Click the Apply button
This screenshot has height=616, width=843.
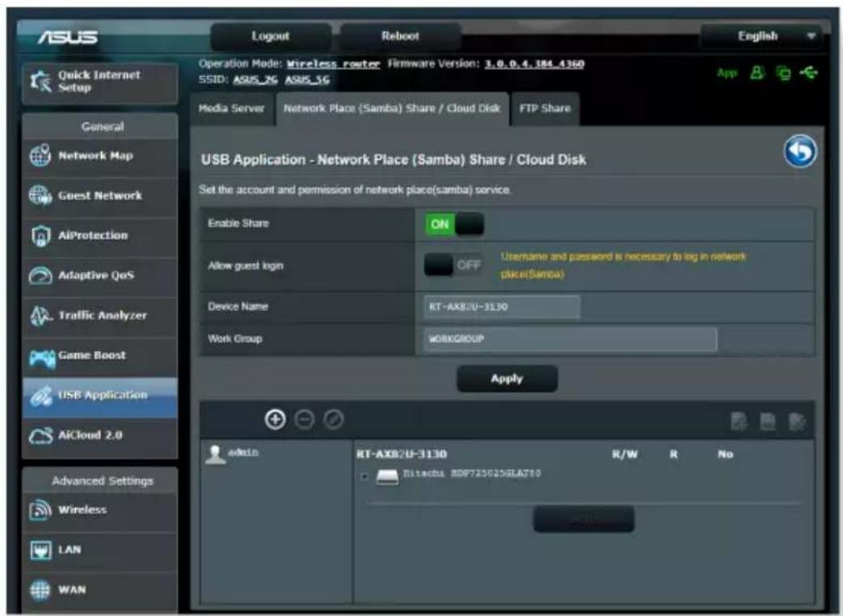pyautogui.click(x=507, y=379)
